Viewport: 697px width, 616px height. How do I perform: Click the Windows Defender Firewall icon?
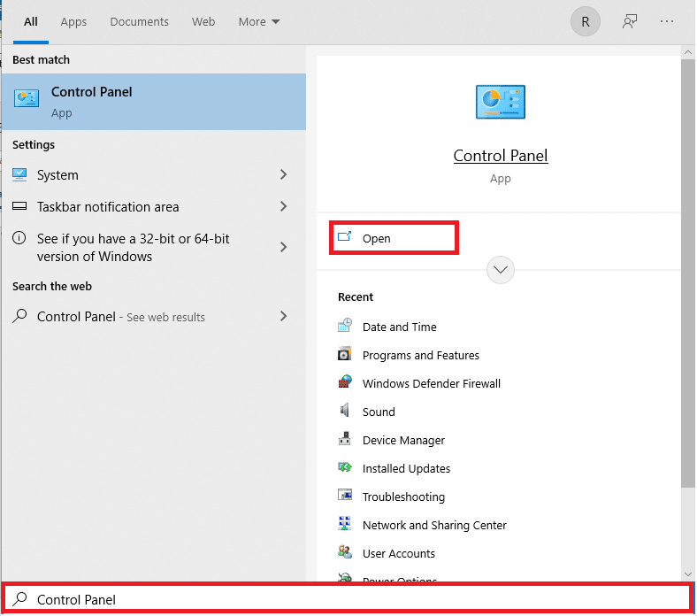pos(345,383)
